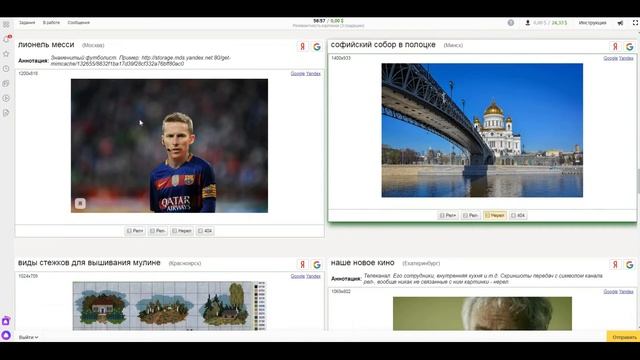Mark cathedral image as 404
This screenshot has height=360, width=640.
pyautogui.click(x=518, y=215)
